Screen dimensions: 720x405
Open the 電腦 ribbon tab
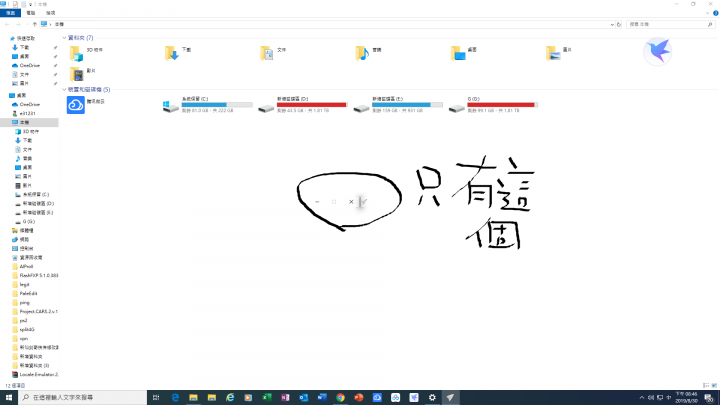tap(31, 13)
